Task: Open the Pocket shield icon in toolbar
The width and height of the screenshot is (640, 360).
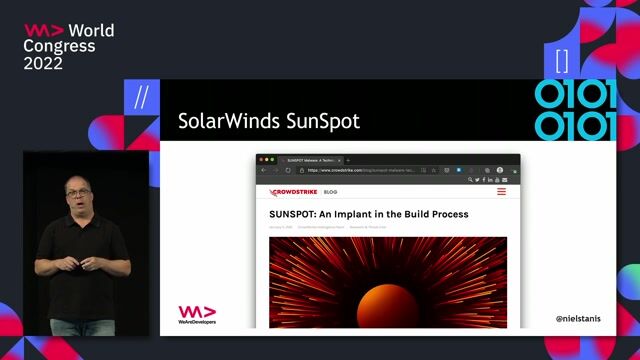Action: (447, 170)
